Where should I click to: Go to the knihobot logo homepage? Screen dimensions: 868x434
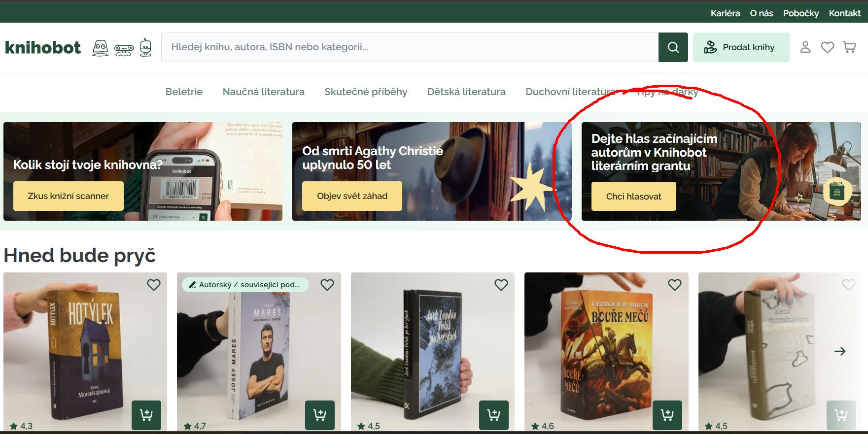coord(43,47)
